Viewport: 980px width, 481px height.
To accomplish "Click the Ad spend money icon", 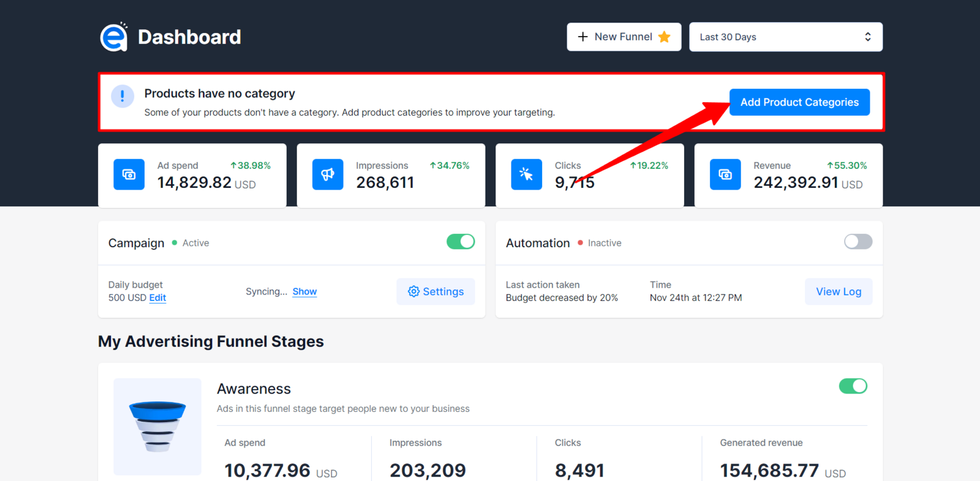I will pos(129,174).
